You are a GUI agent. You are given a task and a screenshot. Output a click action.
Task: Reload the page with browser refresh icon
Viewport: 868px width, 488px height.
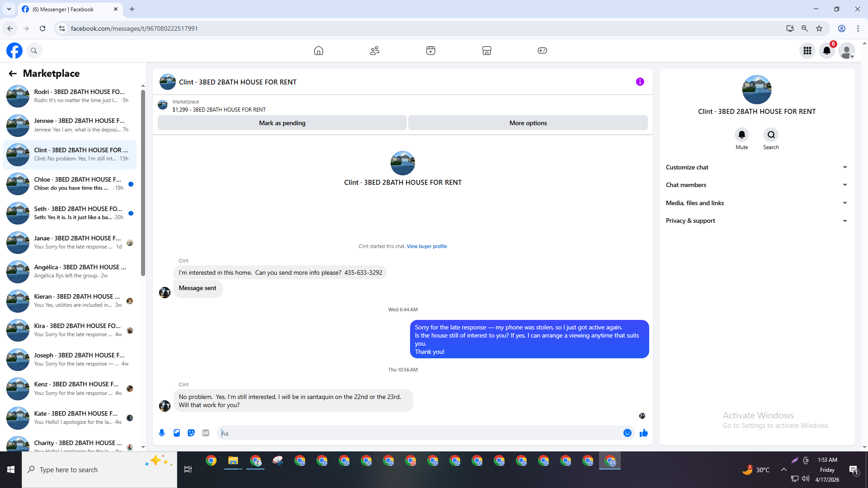[42, 28]
